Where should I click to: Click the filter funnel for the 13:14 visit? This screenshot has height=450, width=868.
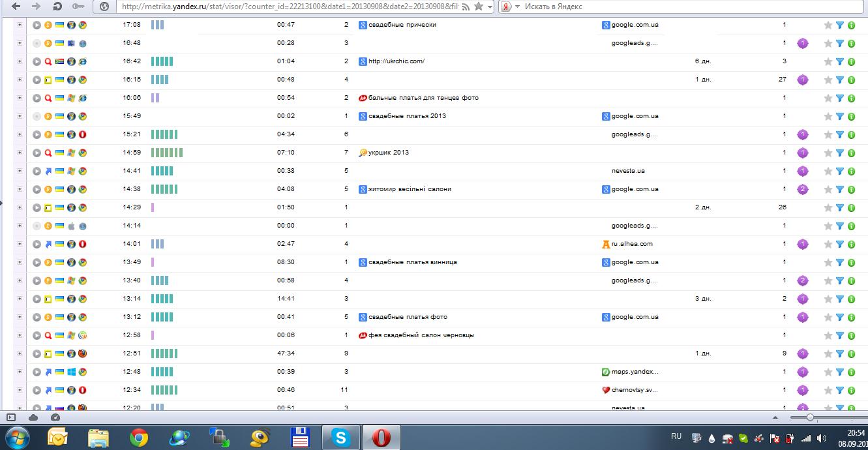click(x=840, y=299)
